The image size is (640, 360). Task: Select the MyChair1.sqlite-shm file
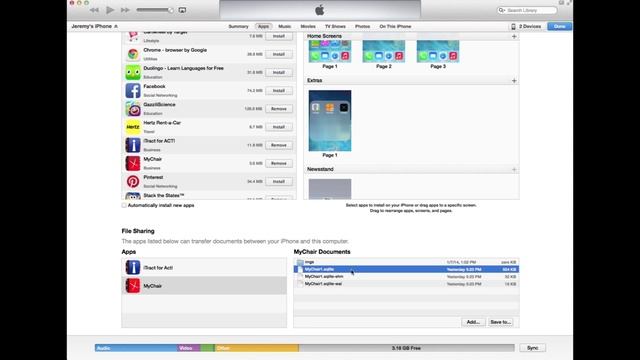pyautogui.click(x=406, y=276)
